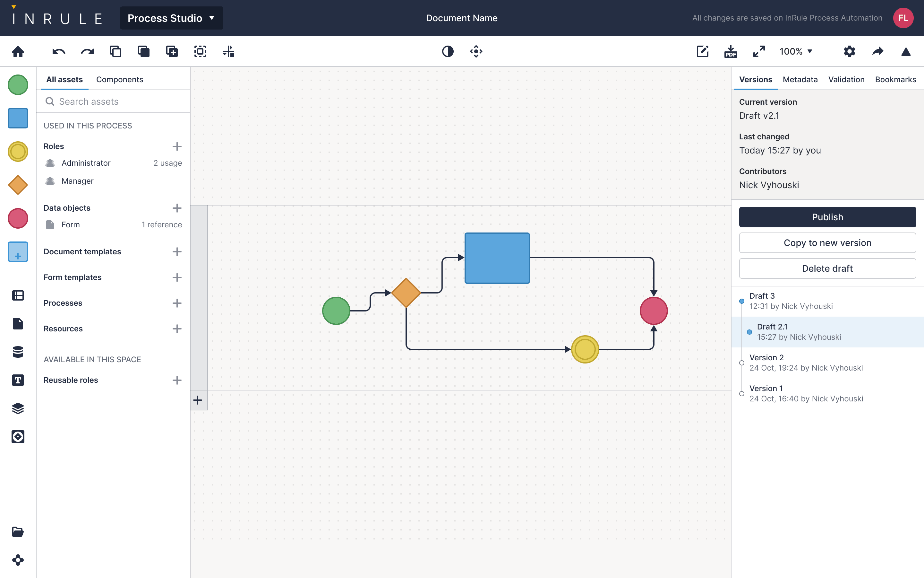Image resolution: width=924 pixels, height=578 pixels.
Task: Click the text T icon in sidebar
Action: pyautogui.click(x=18, y=380)
